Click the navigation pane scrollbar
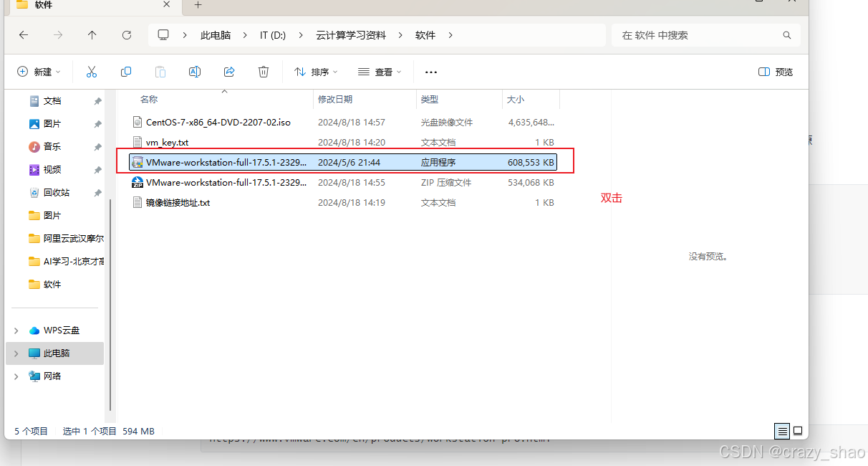The height and width of the screenshot is (466, 868). click(x=110, y=303)
